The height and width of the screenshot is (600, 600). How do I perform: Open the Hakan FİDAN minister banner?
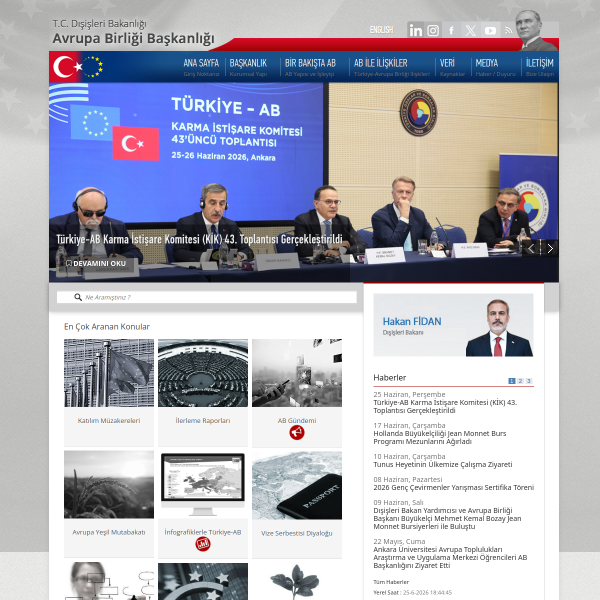(x=453, y=325)
